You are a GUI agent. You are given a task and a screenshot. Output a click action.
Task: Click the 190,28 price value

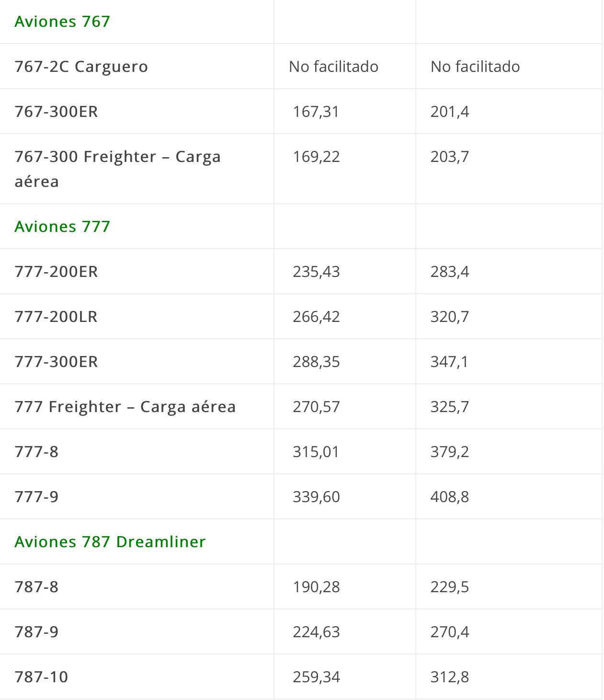pos(316,587)
